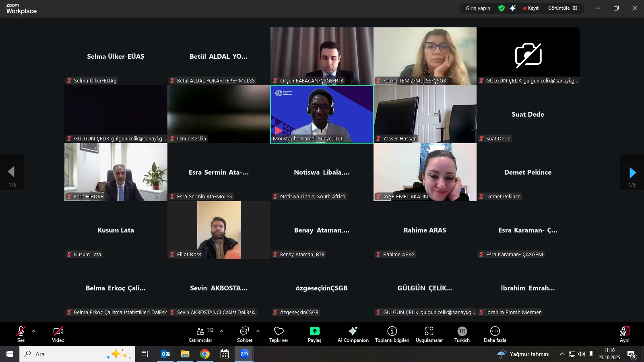Leave the meeting with Ayrıl
Image resolution: width=644 pixels, height=362 pixels.
coord(624,334)
